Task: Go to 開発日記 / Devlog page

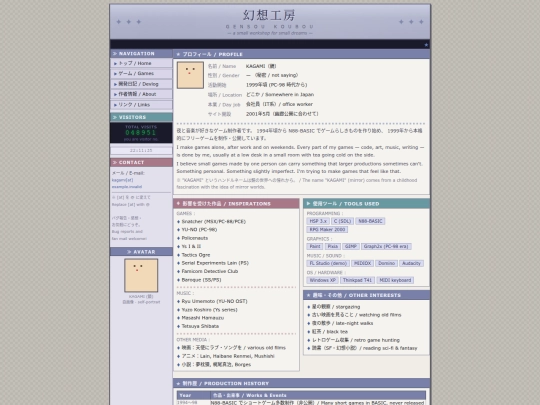Action: pos(141,84)
